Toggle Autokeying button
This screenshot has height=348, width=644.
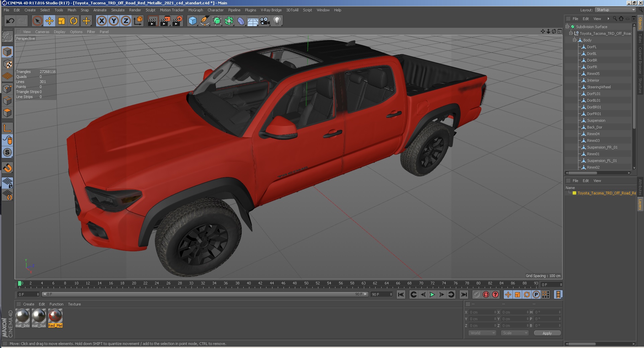[x=486, y=294]
